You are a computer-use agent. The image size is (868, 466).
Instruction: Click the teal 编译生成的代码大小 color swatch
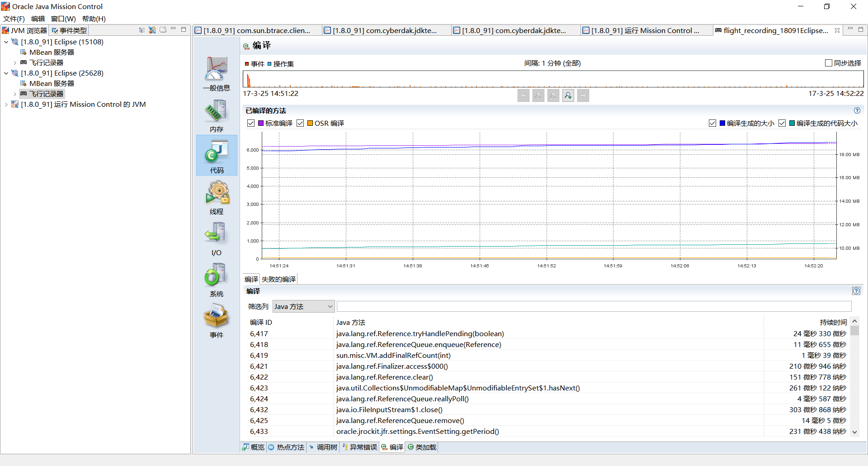(792, 124)
